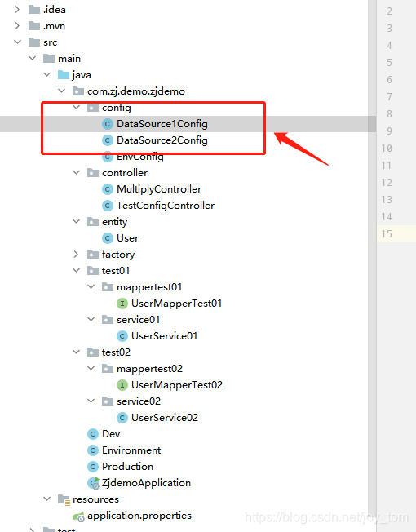Expand the .mvn folder

17,26
